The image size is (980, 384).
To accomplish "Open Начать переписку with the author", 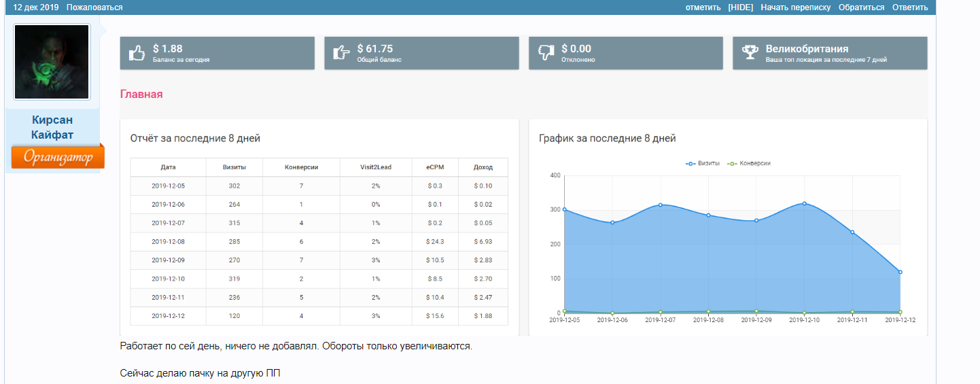I will pos(795,7).
